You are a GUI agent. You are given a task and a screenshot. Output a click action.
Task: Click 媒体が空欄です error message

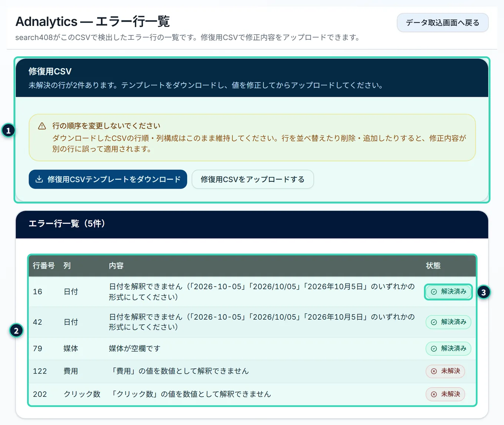pyautogui.click(x=135, y=348)
